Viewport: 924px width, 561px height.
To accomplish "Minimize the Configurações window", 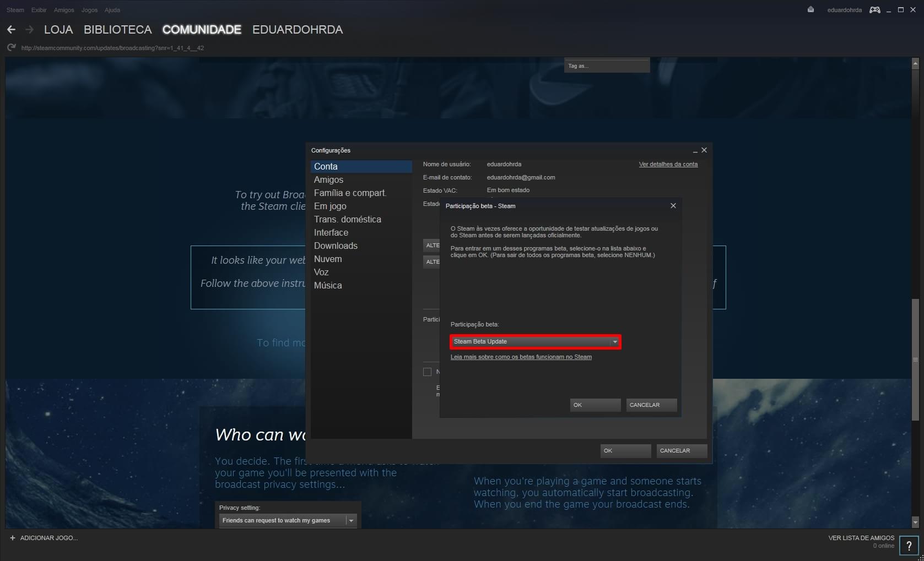I will (x=695, y=150).
